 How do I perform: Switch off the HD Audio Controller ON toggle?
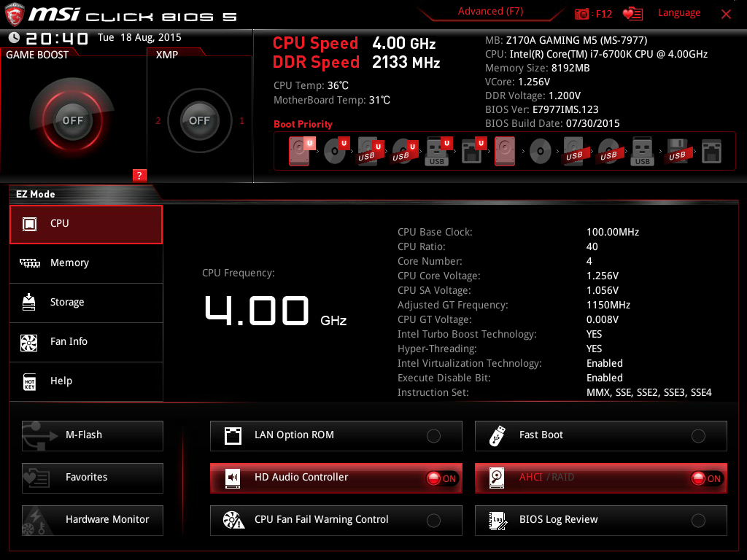[442, 478]
